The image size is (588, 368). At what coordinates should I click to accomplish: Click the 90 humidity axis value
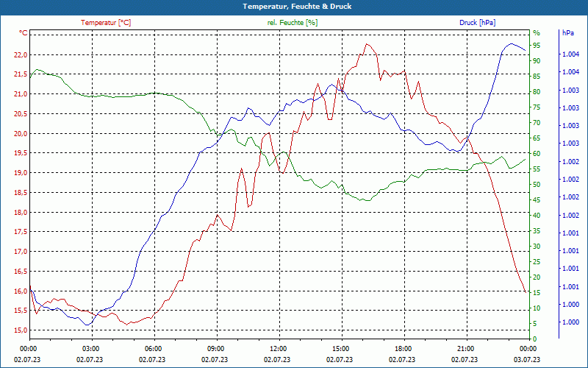537,61
